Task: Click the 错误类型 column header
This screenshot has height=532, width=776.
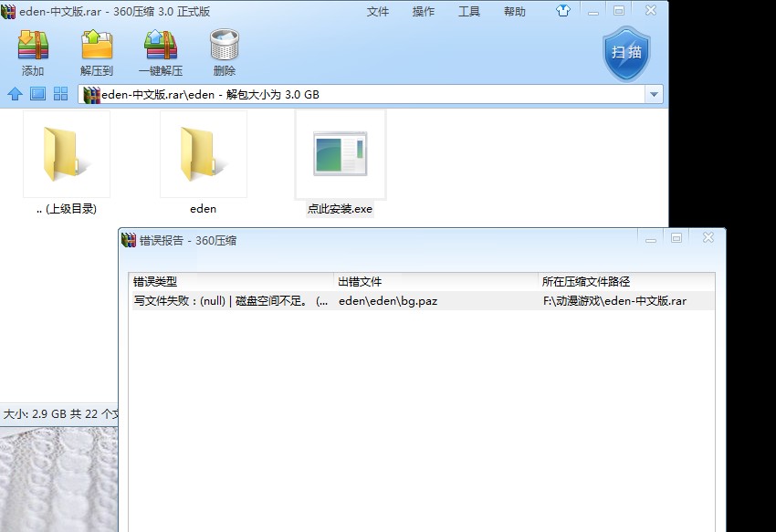Action: tap(231, 282)
